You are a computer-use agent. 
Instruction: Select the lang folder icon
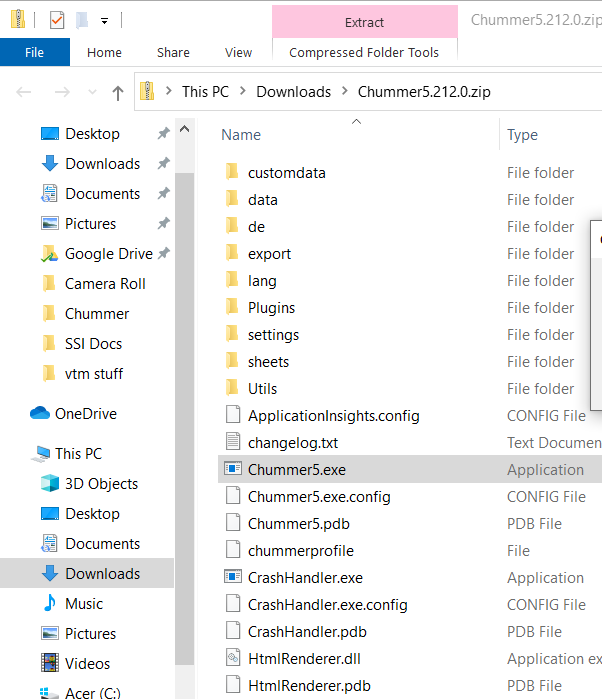(x=232, y=280)
